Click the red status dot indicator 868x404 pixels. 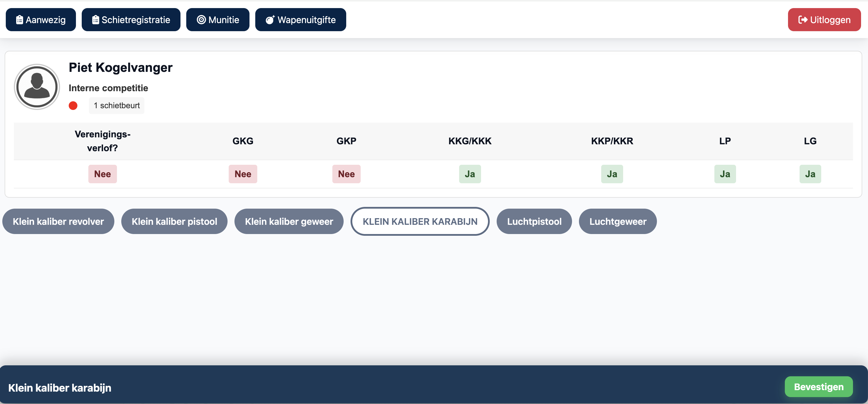73,106
